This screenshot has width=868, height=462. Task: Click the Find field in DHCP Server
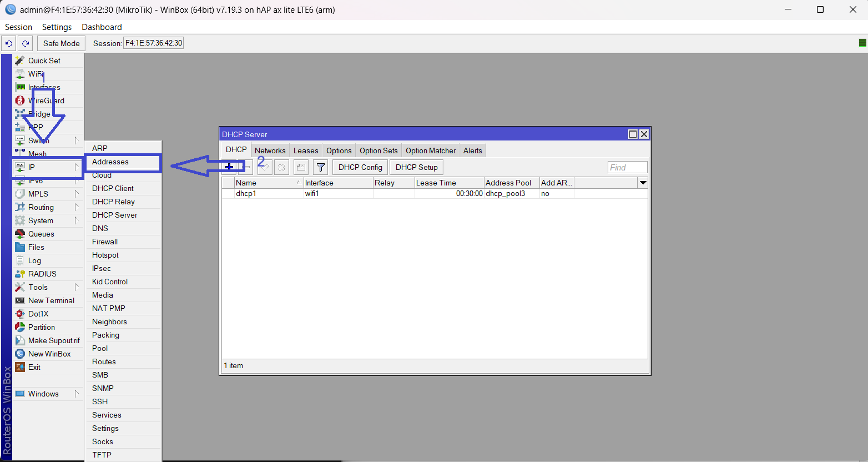coord(627,167)
